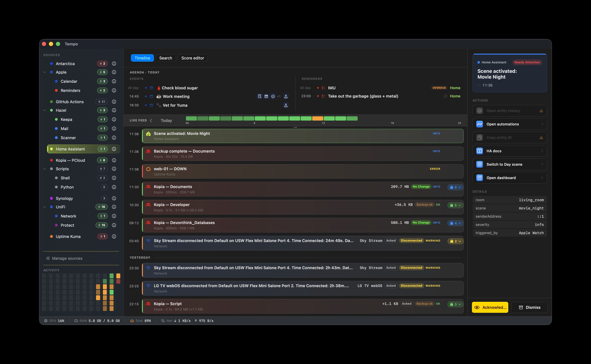
Task: Open info icon for the Protect source
Action: (114, 225)
